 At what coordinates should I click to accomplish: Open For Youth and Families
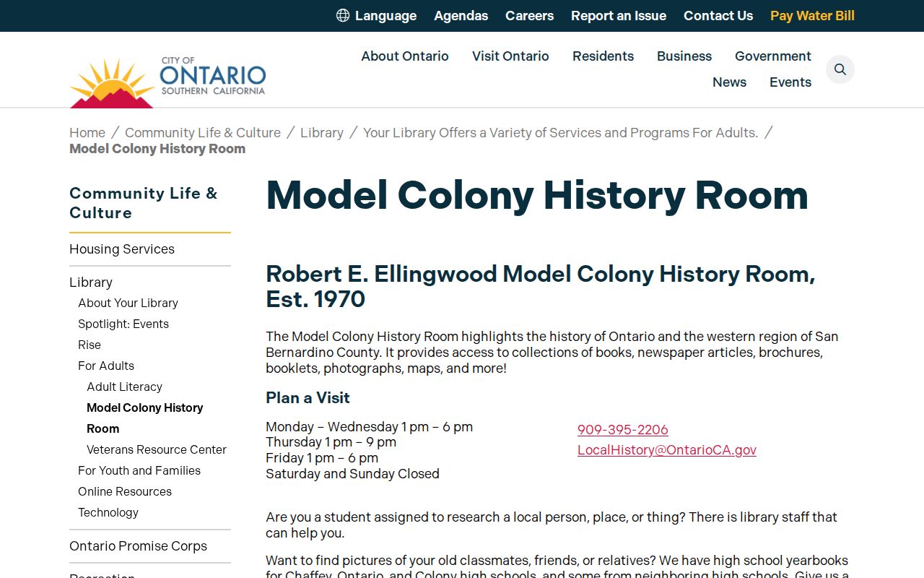pos(139,470)
